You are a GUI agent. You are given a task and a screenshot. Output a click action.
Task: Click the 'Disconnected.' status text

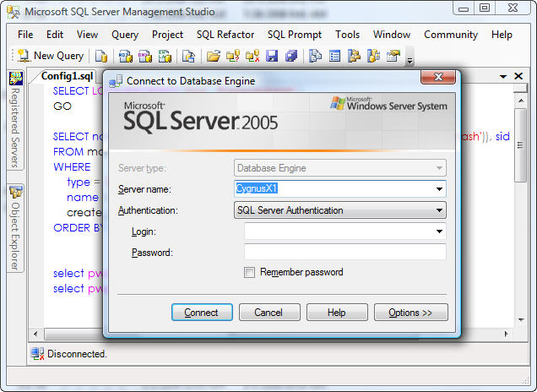click(x=77, y=354)
